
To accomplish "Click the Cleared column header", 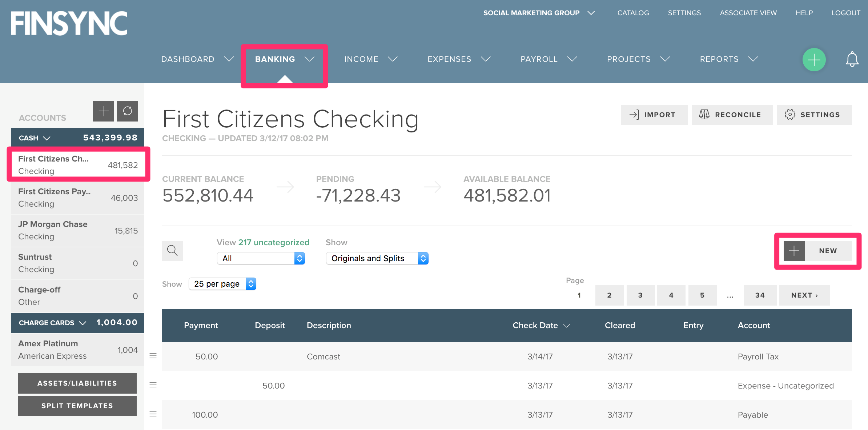I will (620, 325).
